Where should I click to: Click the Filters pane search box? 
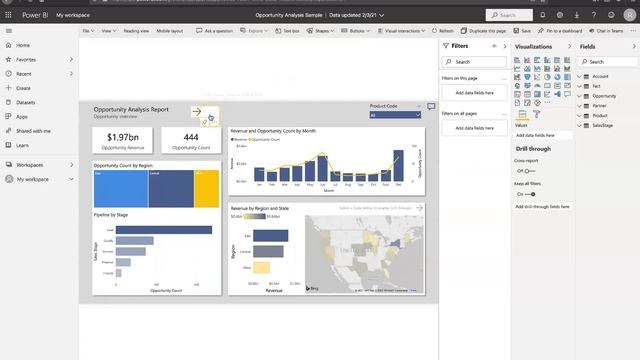474,62
